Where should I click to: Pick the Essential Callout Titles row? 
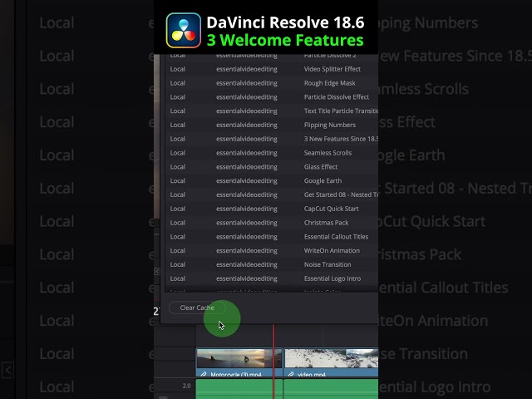[x=272, y=236]
